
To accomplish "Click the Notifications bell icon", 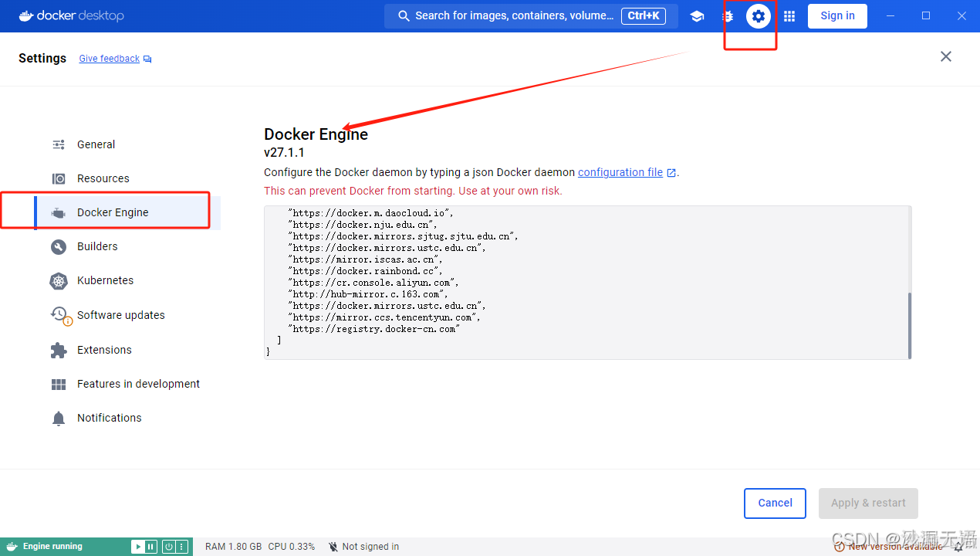I will coord(59,419).
